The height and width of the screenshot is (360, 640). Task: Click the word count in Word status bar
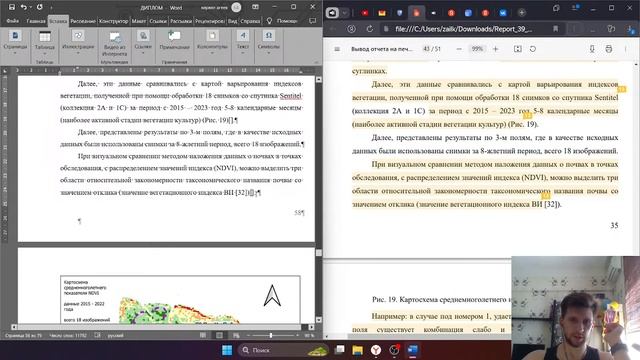click(x=68, y=336)
